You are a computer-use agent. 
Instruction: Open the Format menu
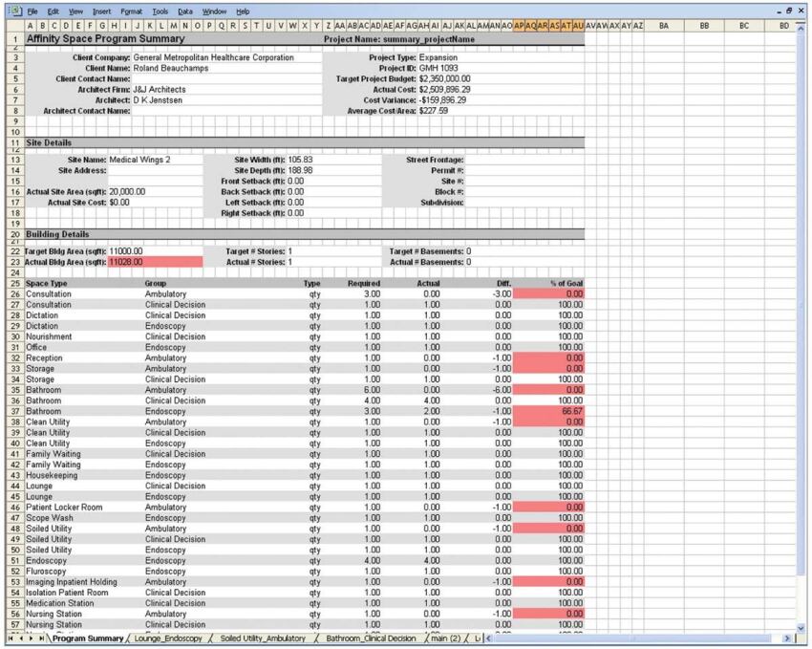click(x=131, y=11)
